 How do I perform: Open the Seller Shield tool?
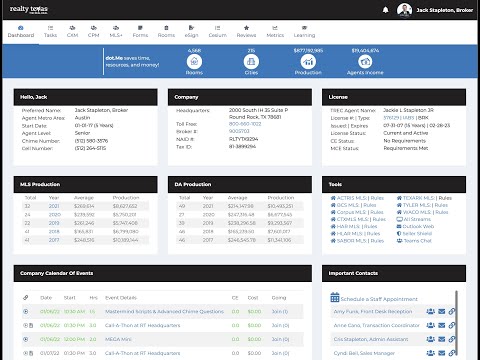(x=414, y=234)
